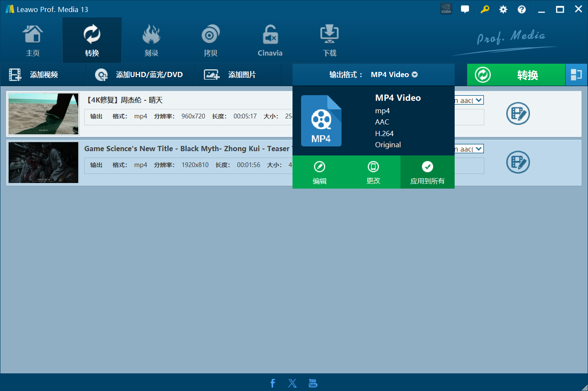Click the 周杰伦 晴天 video thumbnail

click(x=43, y=114)
